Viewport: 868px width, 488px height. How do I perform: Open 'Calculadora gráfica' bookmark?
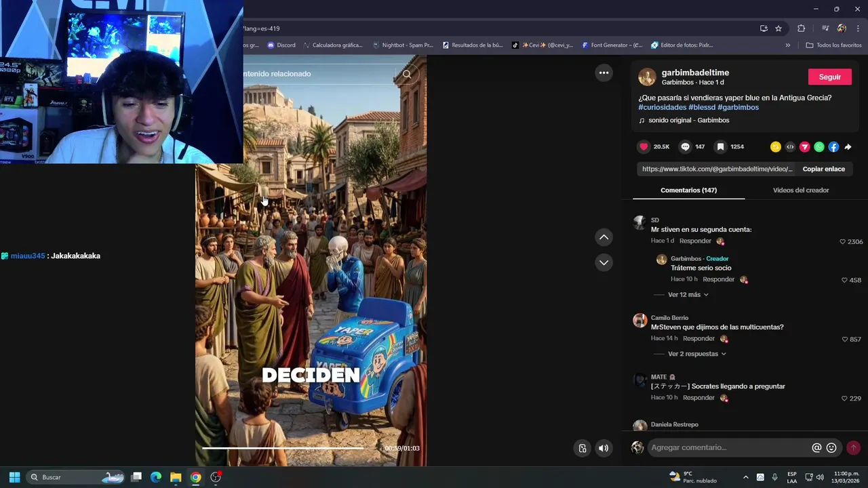tap(333, 45)
